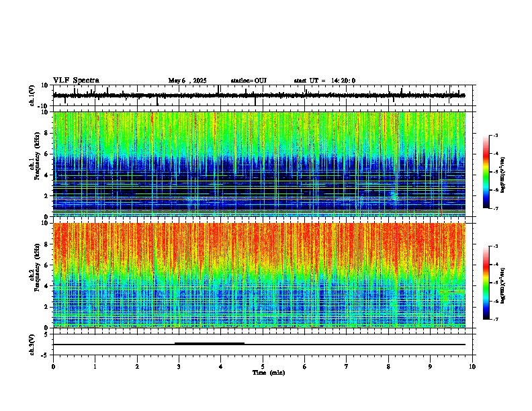This screenshot has height=411, width=532.
Task: Click time axis tick label "10"
Action: 472,367
